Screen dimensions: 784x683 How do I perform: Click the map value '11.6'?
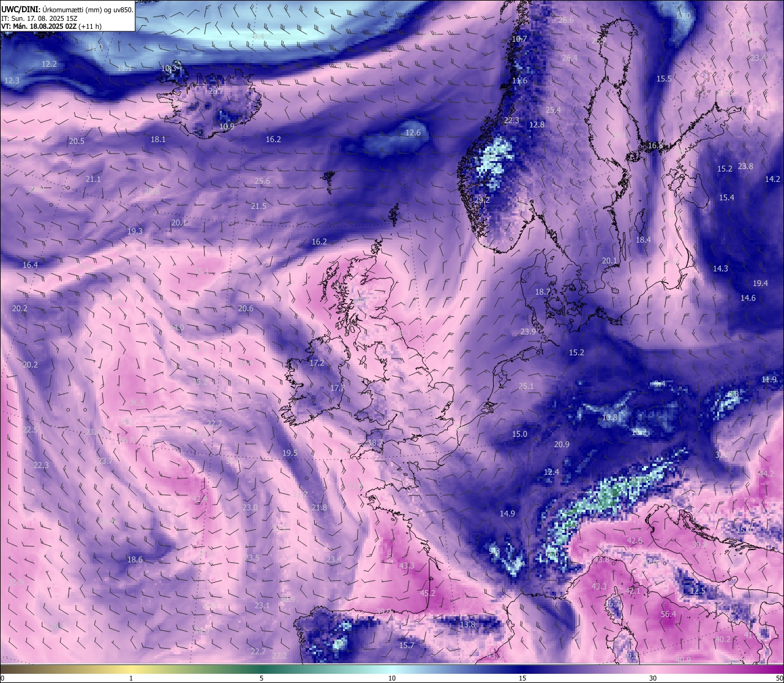click(519, 81)
